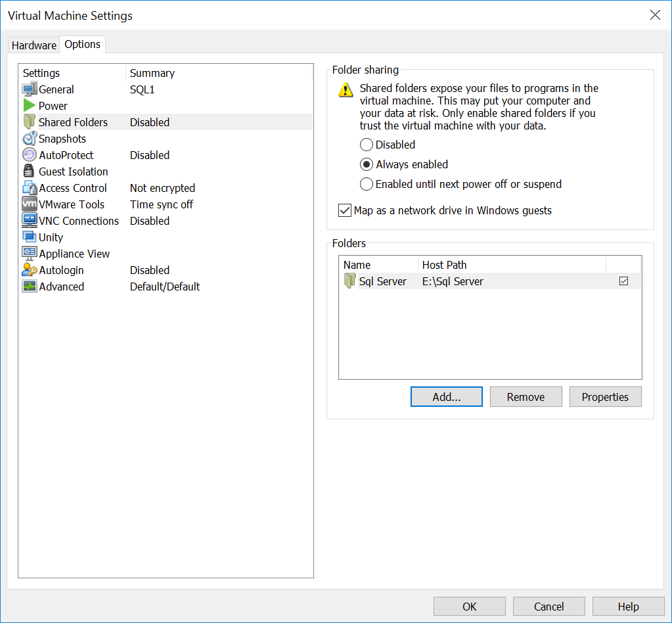Cancel the Virtual Machine Settings dialog

pyautogui.click(x=549, y=607)
